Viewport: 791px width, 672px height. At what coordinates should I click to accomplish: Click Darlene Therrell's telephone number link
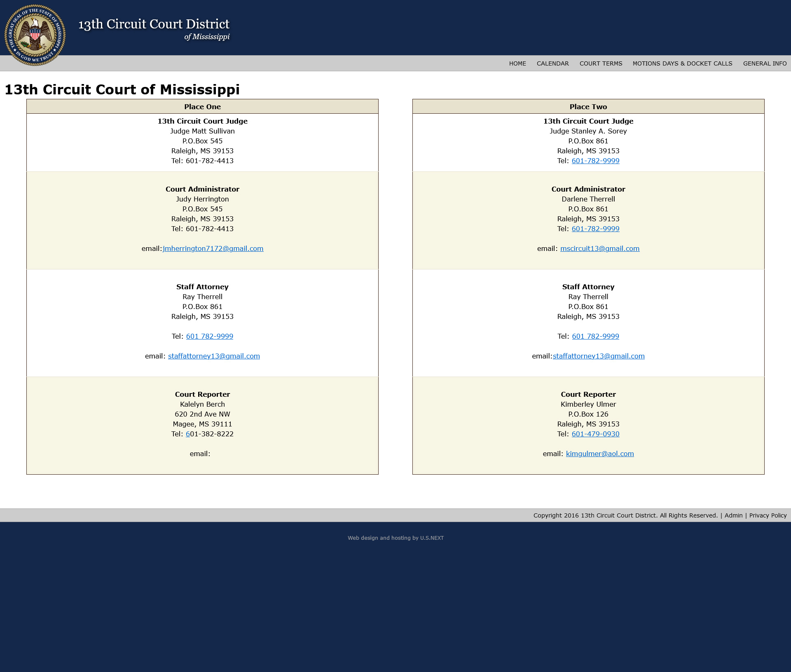coord(595,229)
